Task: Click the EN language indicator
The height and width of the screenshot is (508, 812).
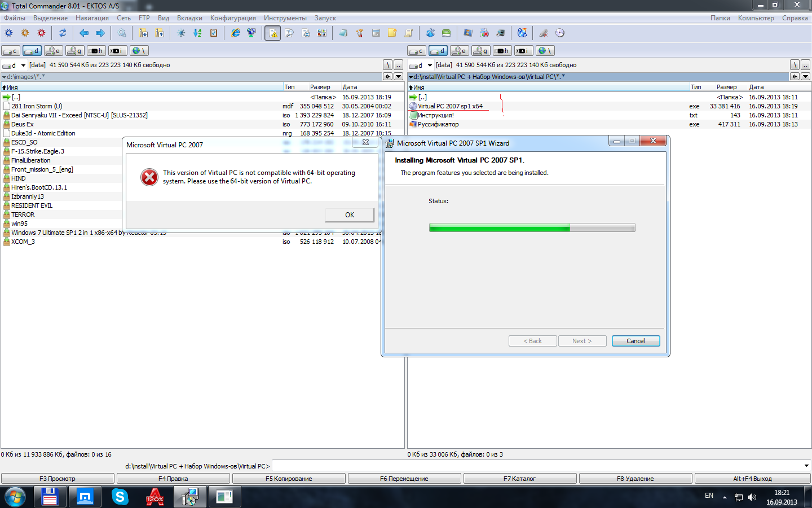Action: pyautogui.click(x=709, y=496)
